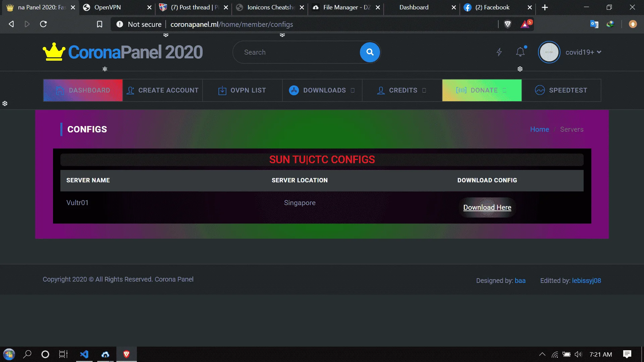Close the Ionicons Cheatsheet tab
The width and height of the screenshot is (644, 362).
pos(302,7)
